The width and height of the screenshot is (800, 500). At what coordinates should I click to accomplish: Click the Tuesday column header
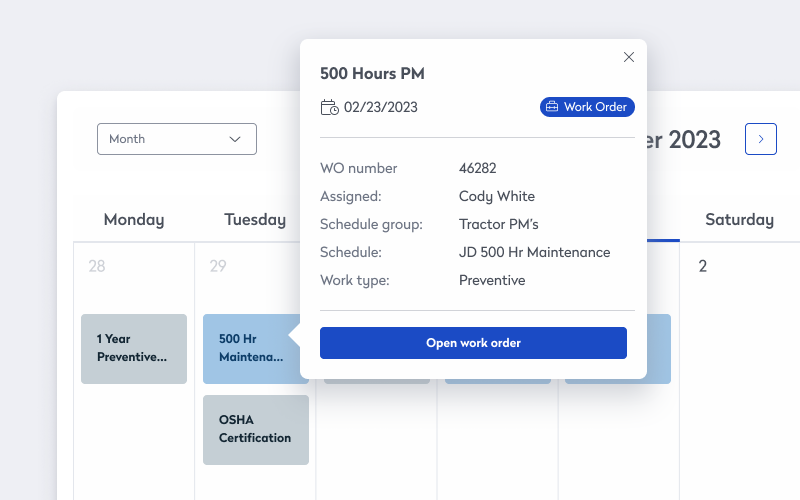coord(254,220)
